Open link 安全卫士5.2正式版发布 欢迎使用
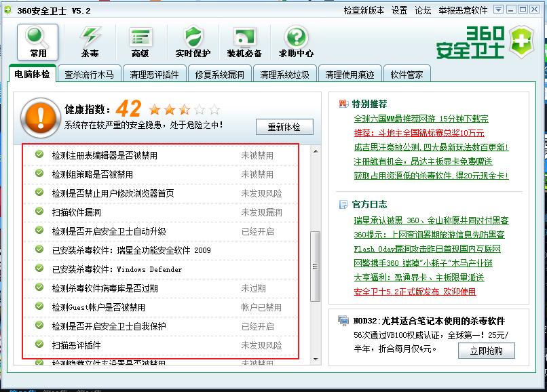 pyautogui.click(x=415, y=292)
